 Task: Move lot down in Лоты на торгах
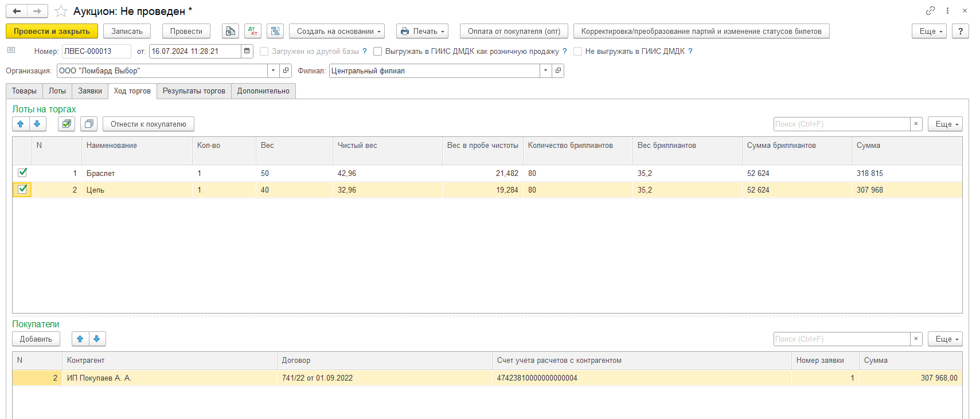pyautogui.click(x=37, y=124)
